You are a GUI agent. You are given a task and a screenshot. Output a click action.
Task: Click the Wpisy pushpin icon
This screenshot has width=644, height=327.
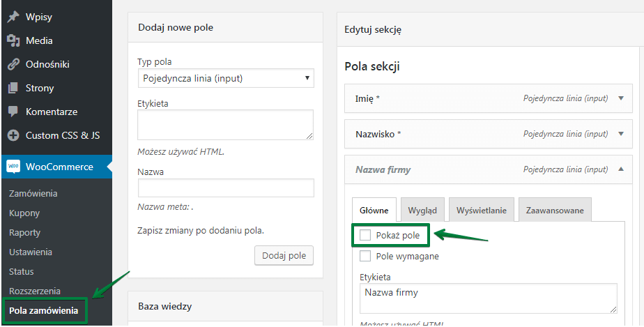(13, 17)
